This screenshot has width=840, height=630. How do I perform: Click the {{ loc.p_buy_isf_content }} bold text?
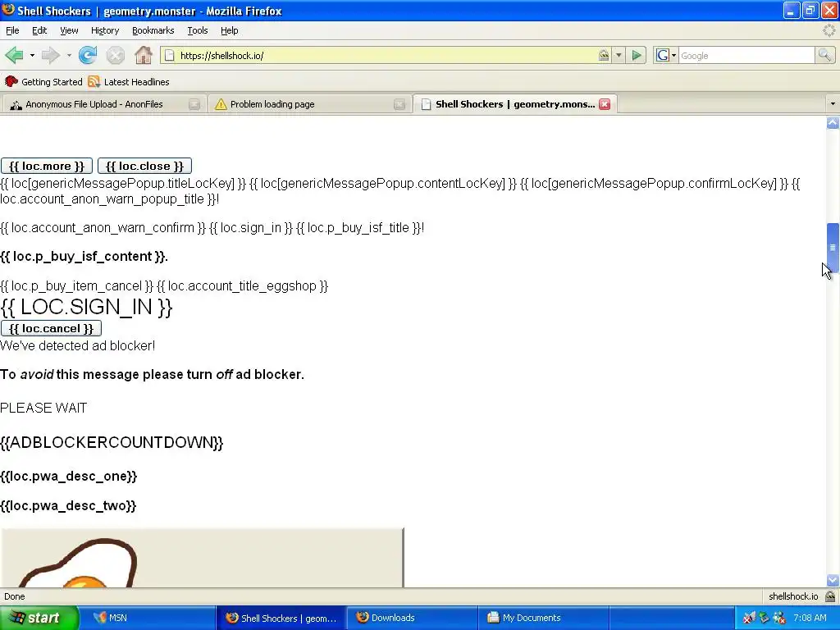84,257
